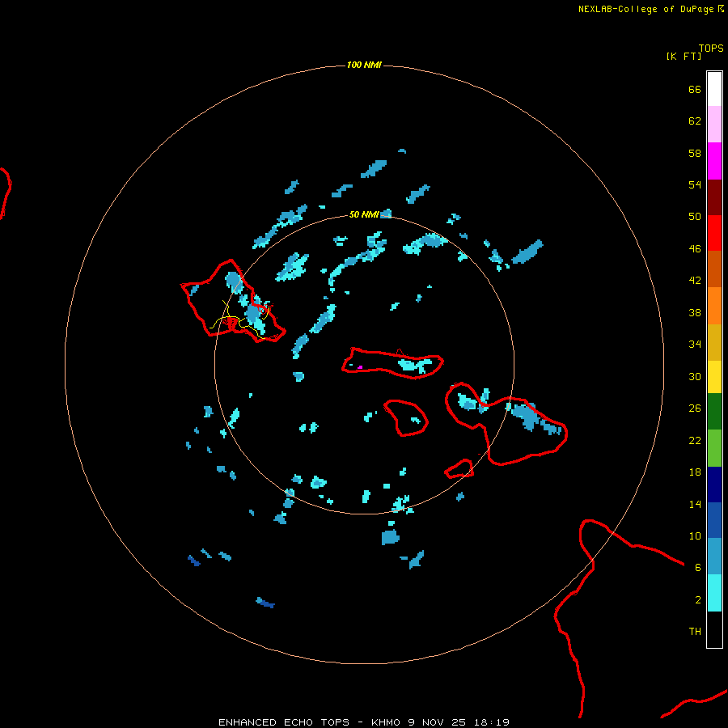The image size is (728, 728).
Task: Select the TOPS legend heading
Action: [711, 48]
